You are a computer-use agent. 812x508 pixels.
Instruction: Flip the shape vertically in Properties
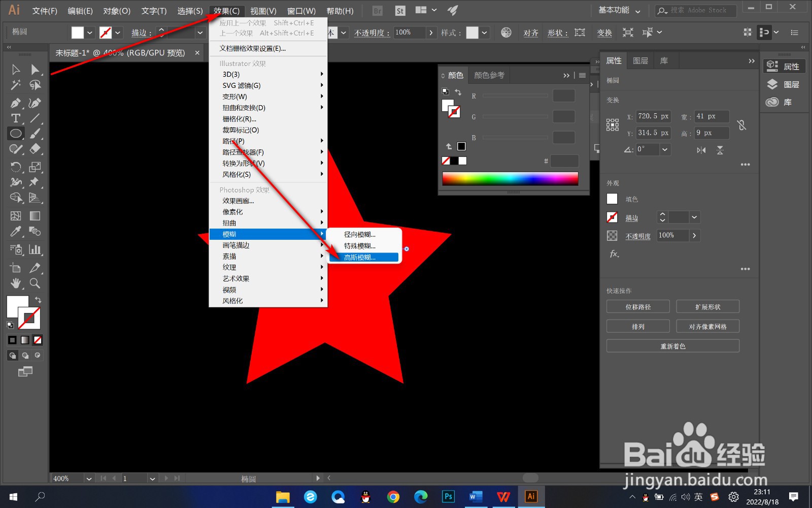[x=720, y=150]
